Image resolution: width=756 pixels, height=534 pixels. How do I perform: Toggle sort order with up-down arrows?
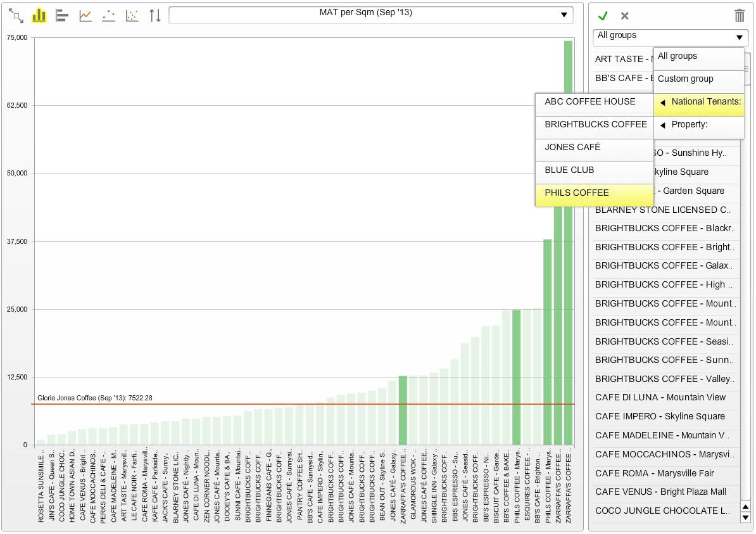pyautogui.click(x=155, y=16)
